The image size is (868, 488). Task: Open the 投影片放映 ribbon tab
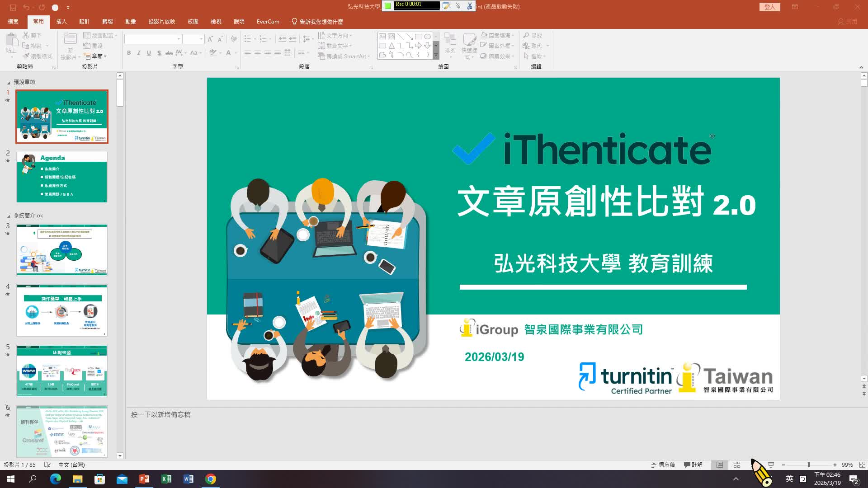tap(161, 21)
